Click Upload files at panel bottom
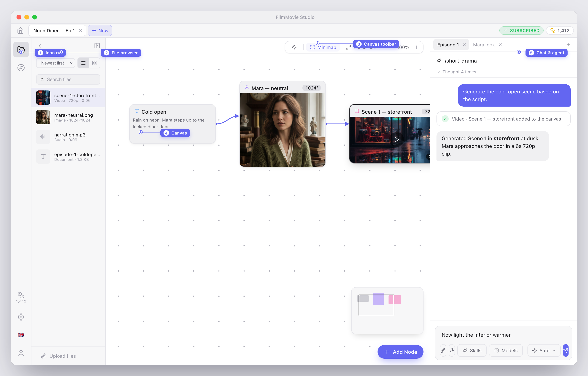This screenshot has height=376, width=588. point(58,356)
